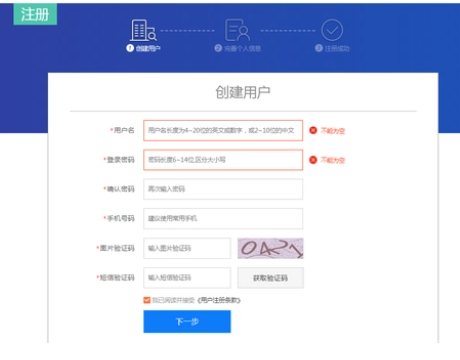Refresh the captcha image
460x360 pixels.
tap(270, 248)
